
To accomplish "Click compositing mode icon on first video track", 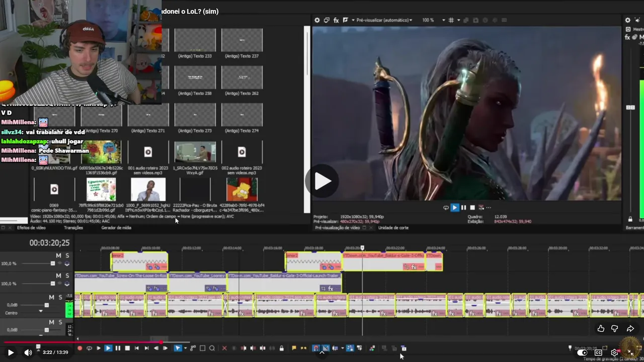I will click(67, 263).
